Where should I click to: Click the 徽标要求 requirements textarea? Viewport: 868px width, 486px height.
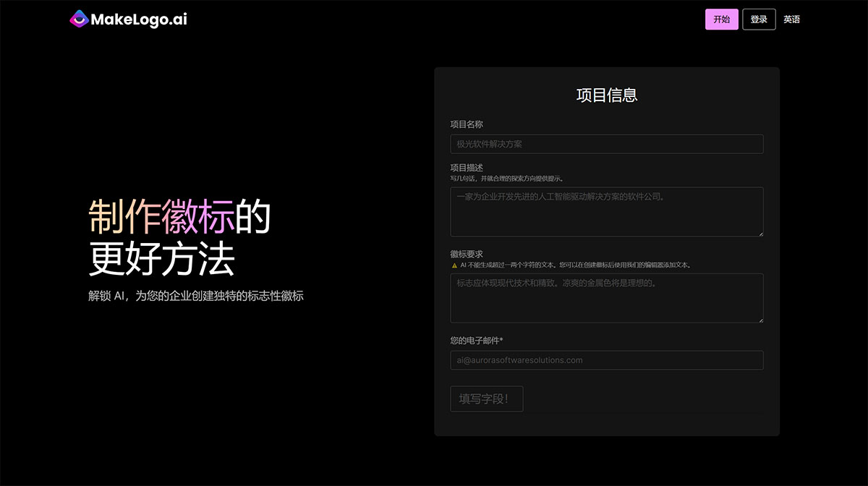607,298
